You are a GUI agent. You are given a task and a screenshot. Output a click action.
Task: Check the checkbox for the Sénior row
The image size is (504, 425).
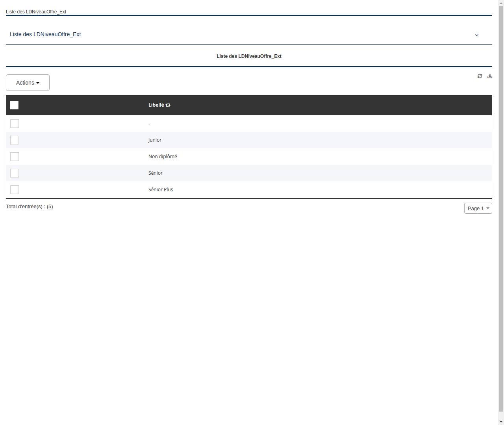(x=15, y=173)
